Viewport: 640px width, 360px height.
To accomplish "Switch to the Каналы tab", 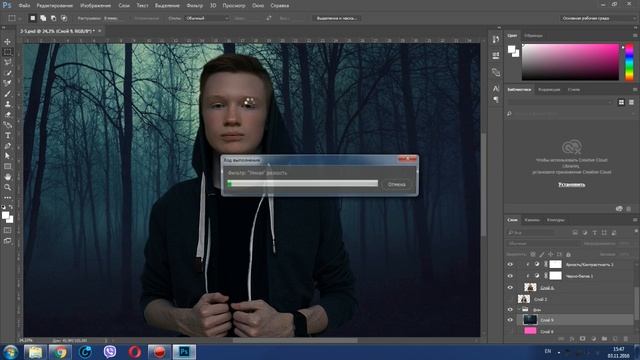I will [x=532, y=220].
